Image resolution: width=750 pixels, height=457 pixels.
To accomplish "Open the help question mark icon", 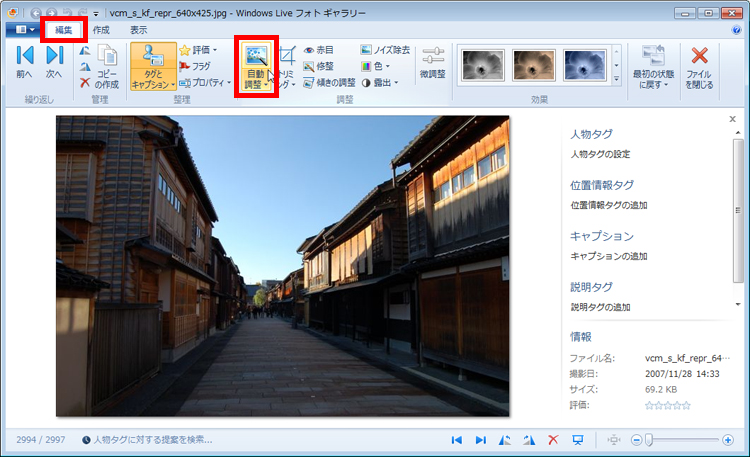I will tap(736, 30).
